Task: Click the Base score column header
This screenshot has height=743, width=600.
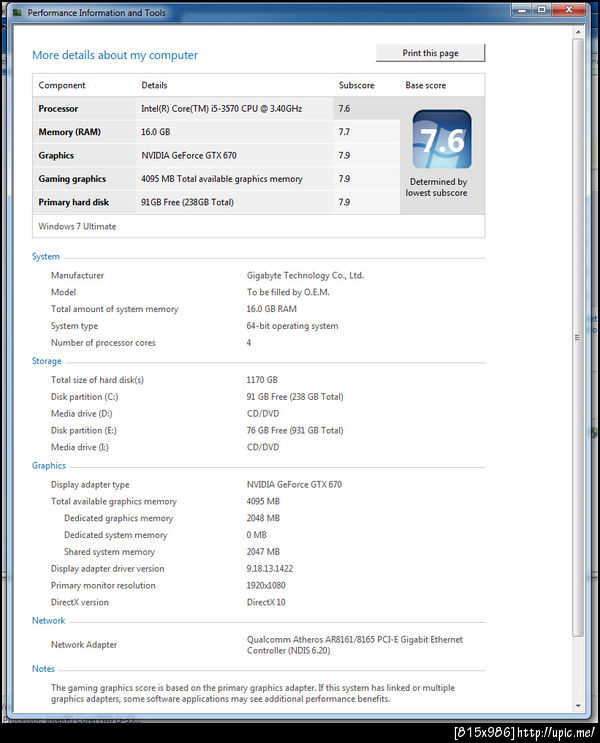Action: [426, 85]
